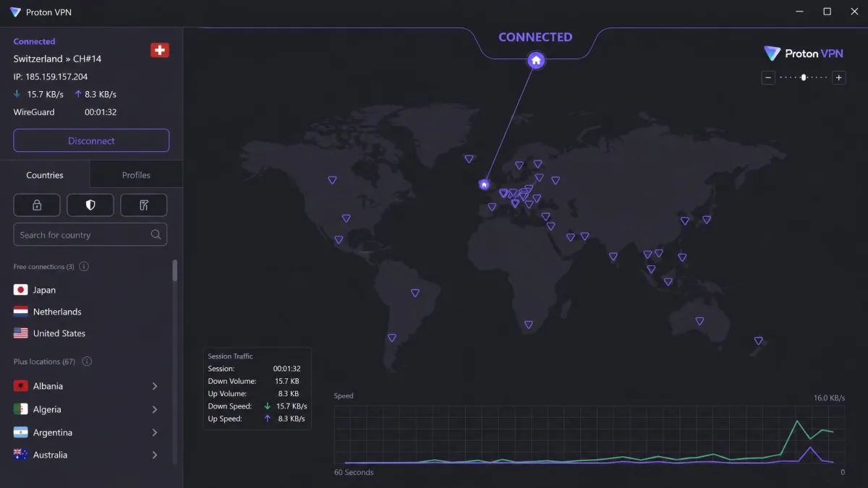
Task: Select the Argentina server map marker
Action: 391,338
